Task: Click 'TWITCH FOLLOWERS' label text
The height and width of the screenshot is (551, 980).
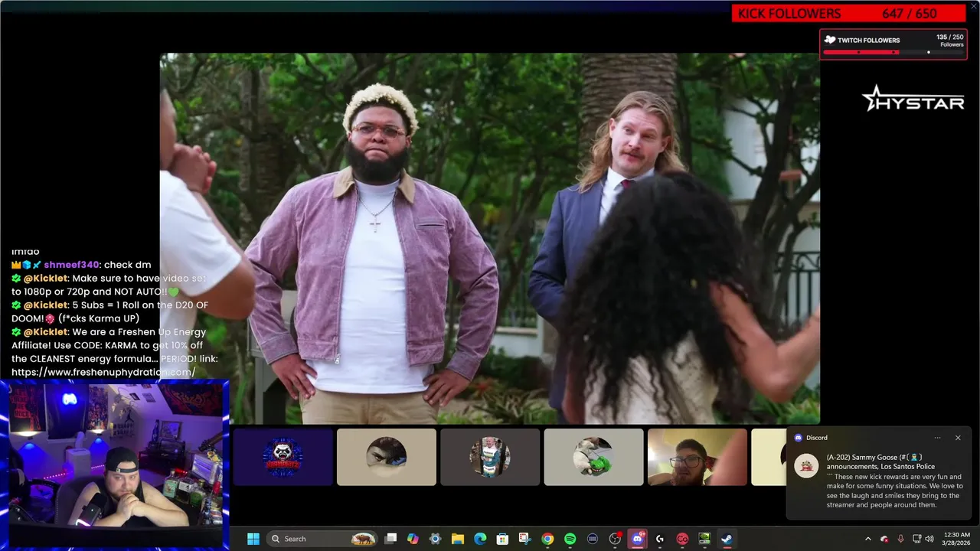Action: point(868,40)
